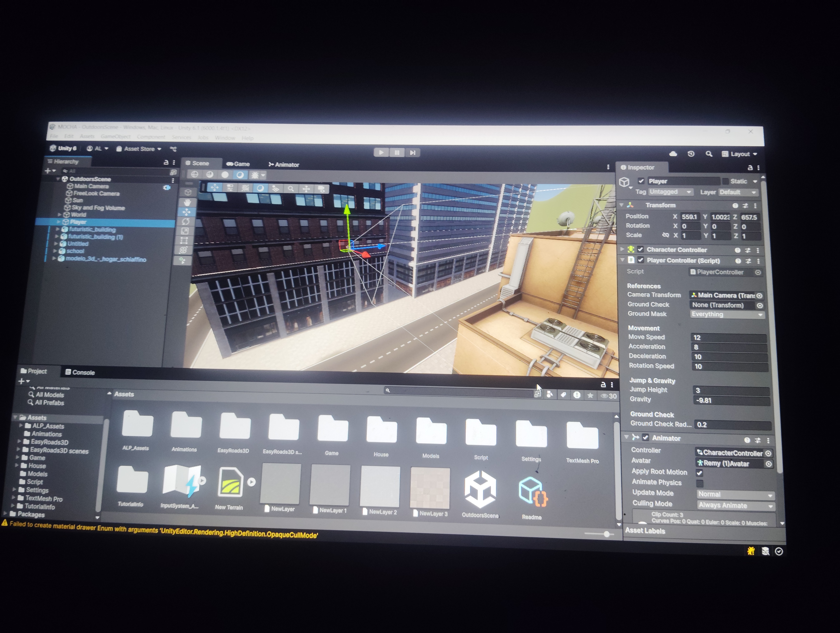Open global search magnifier icon

[709, 154]
